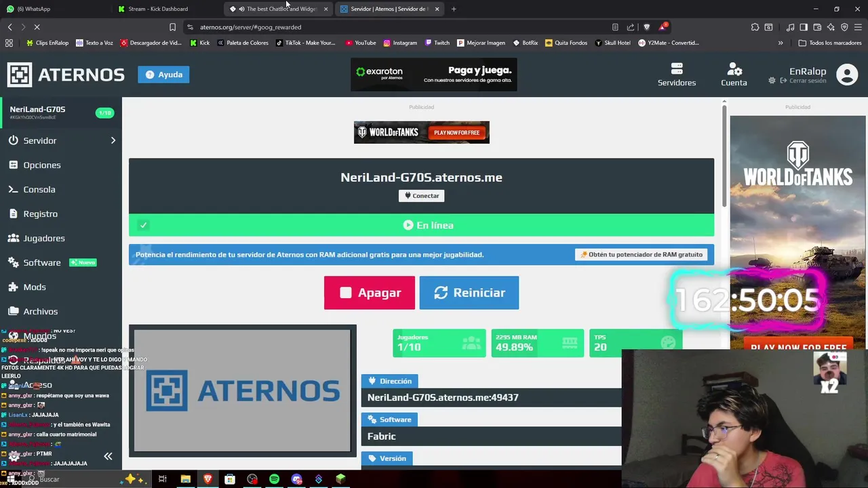Go back in browser history

(9, 27)
